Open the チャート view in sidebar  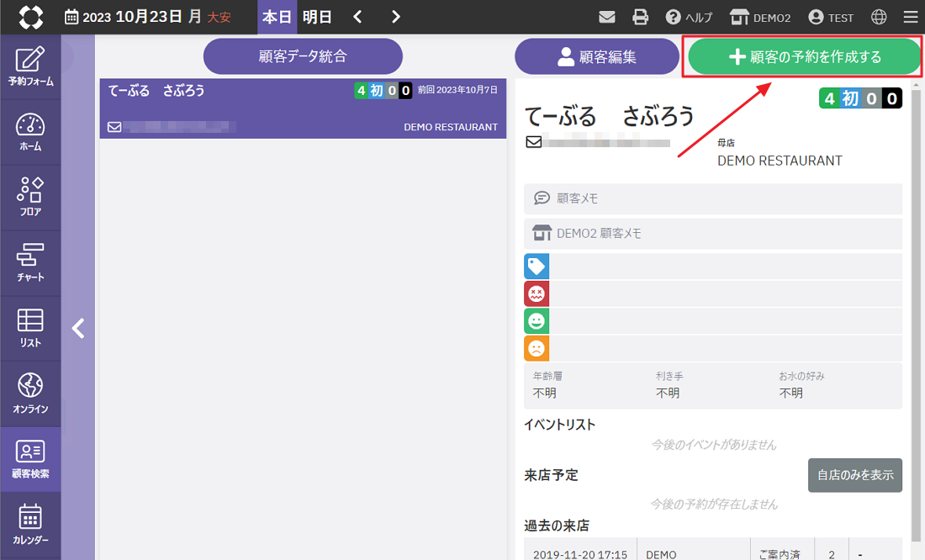30,263
